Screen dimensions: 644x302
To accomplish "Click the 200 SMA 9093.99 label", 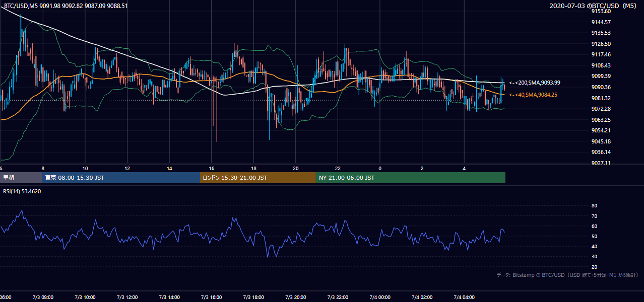I will point(535,83).
